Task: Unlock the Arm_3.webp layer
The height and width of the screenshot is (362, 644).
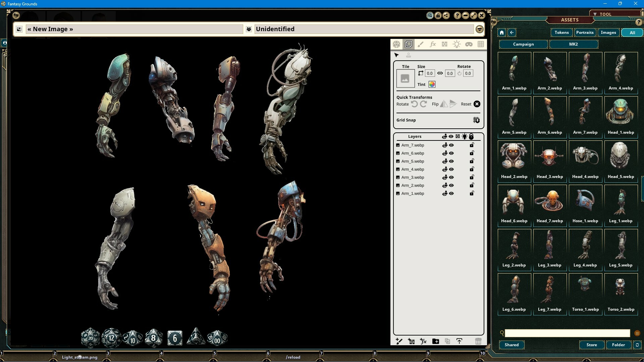Action: [472, 177]
